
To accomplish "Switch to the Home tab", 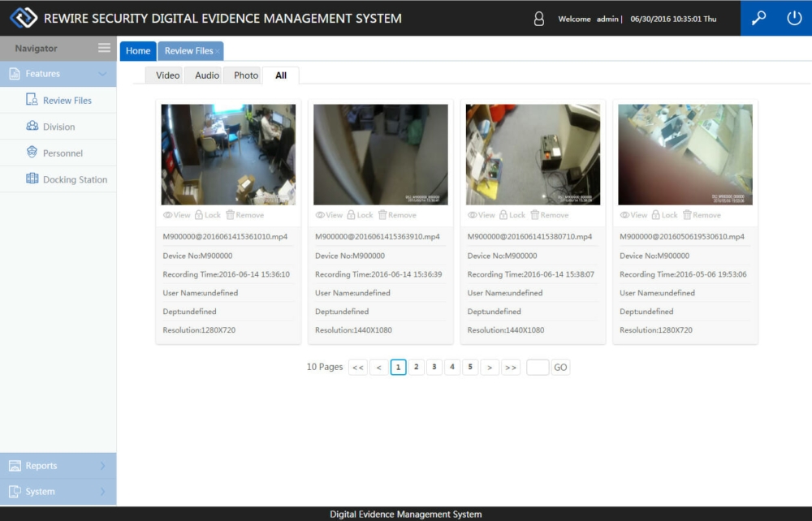I will 138,50.
